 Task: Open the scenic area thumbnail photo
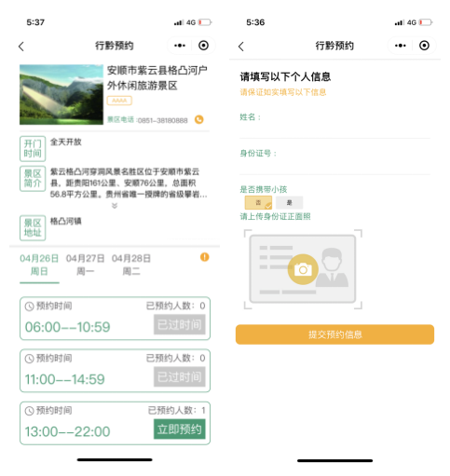coord(61,94)
